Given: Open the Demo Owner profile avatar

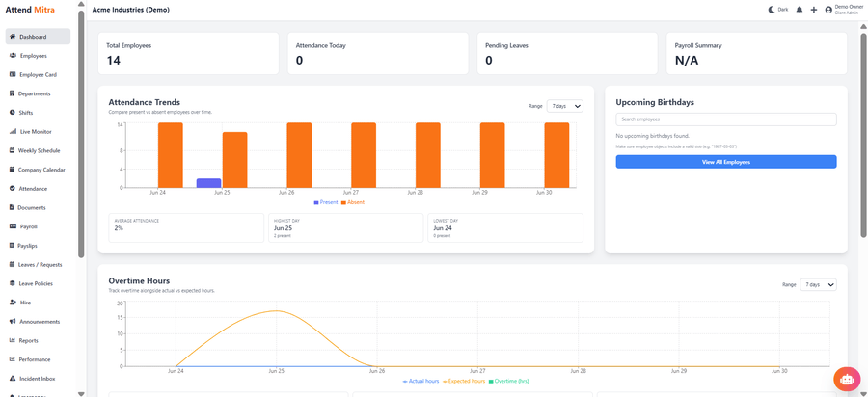Looking at the screenshot, I should coord(828,10).
